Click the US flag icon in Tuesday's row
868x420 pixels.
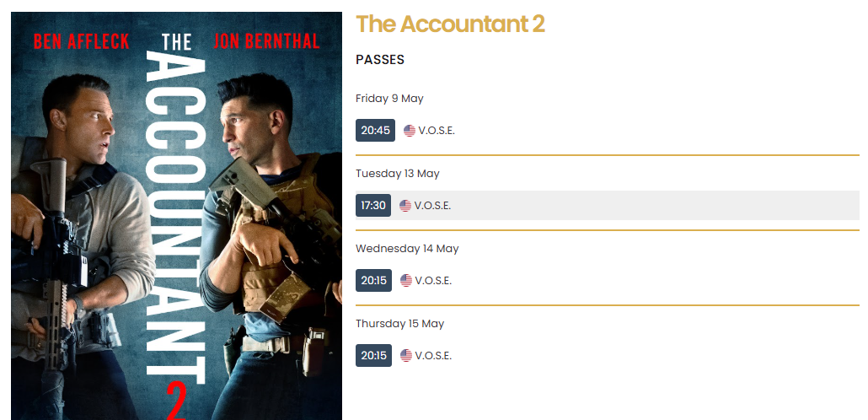(x=405, y=206)
